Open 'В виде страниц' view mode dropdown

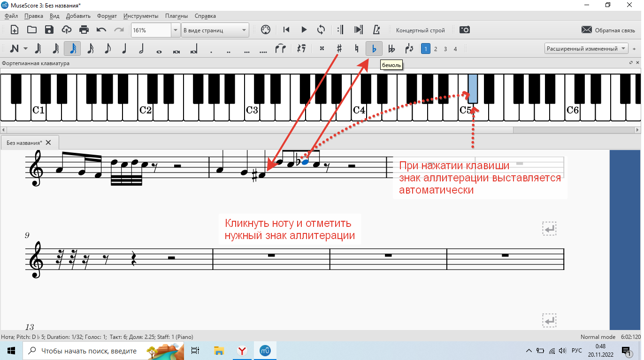pyautogui.click(x=215, y=30)
